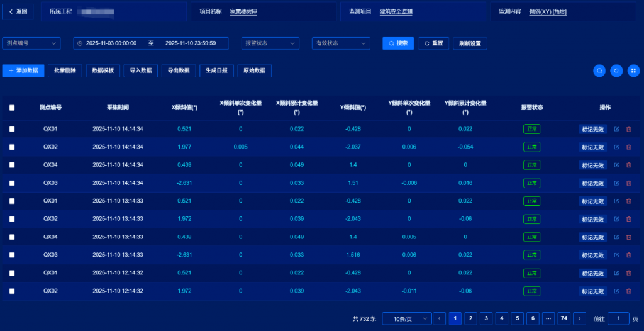This screenshot has height=331, width=644.
Task: Click edit icon for QX04 13:14:33 row
Action: [616, 237]
